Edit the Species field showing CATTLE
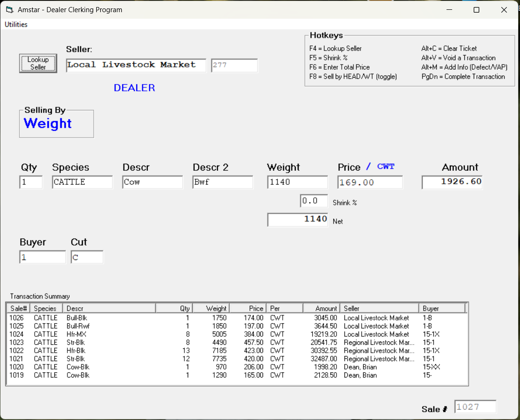This screenshot has height=420, width=520. (82, 182)
